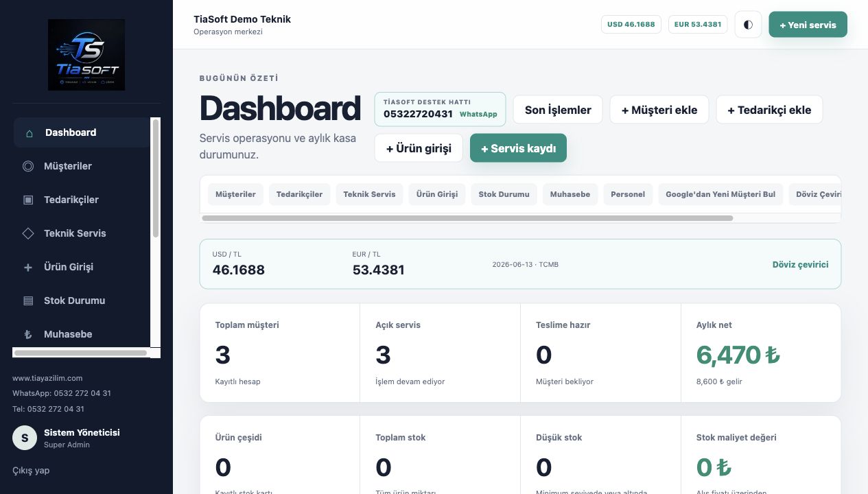Click the Aylık net 6,470 ₺ value
The width and height of the screenshot is (868, 494).
point(738,355)
